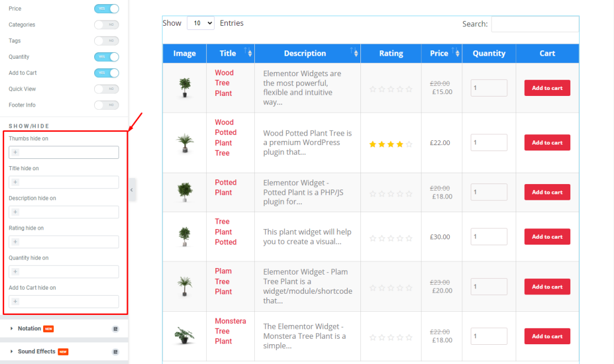Click quantity field for Wood Tree Plant
The height and width of the screenshot is (364, 614).
(x=489, y=88)
